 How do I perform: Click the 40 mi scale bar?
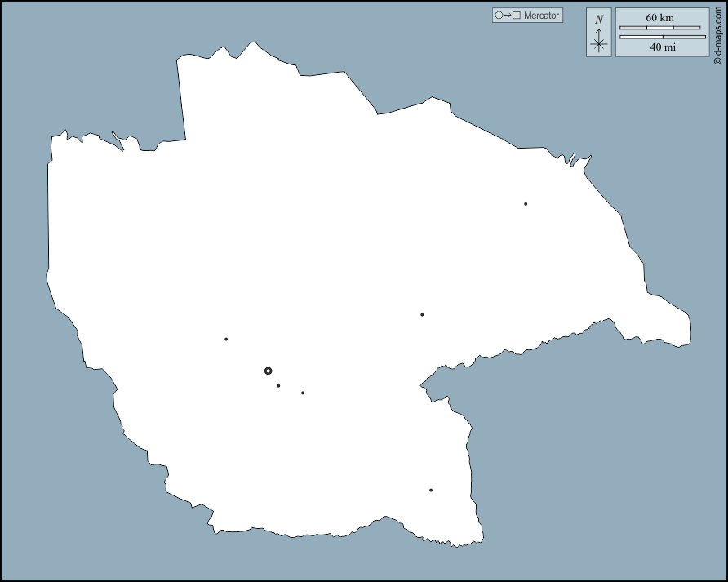662,37
